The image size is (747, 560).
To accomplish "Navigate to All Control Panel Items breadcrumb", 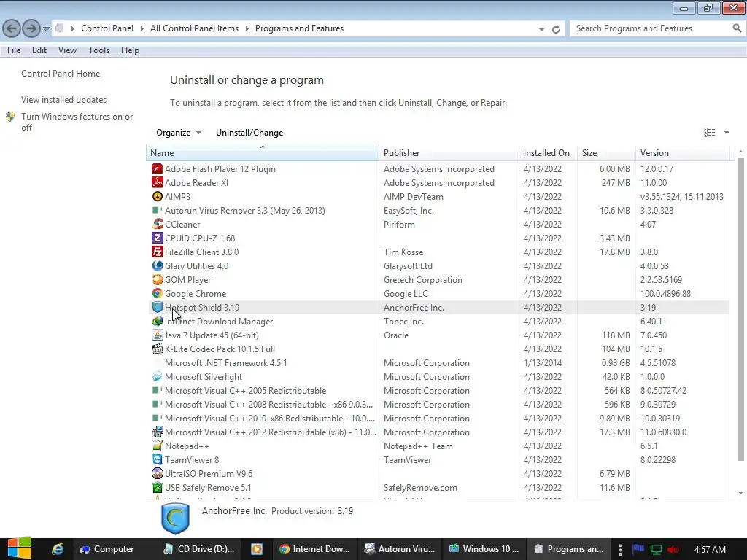I will pyautogui.click(x=194, y=28).
